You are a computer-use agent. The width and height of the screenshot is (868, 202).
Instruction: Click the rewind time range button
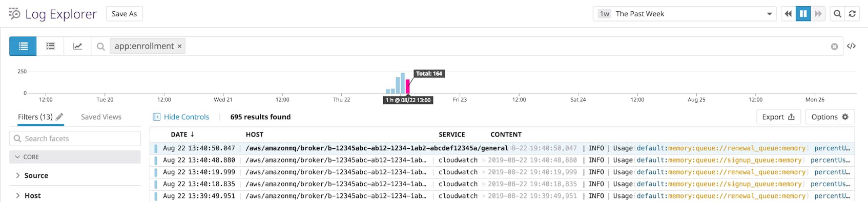point(788,14)
